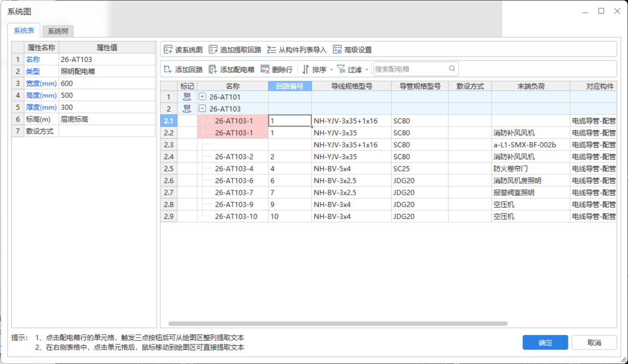Click the 确定 confirm button

pos(545,343)
